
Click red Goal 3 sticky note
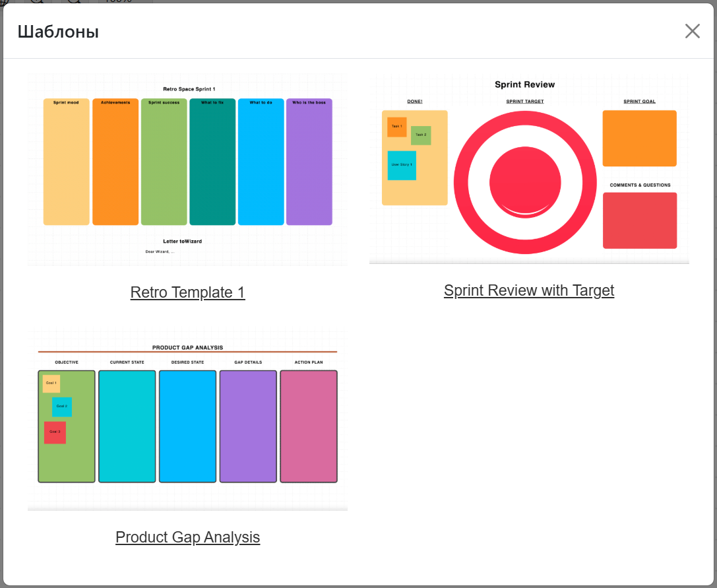(55, 432)
